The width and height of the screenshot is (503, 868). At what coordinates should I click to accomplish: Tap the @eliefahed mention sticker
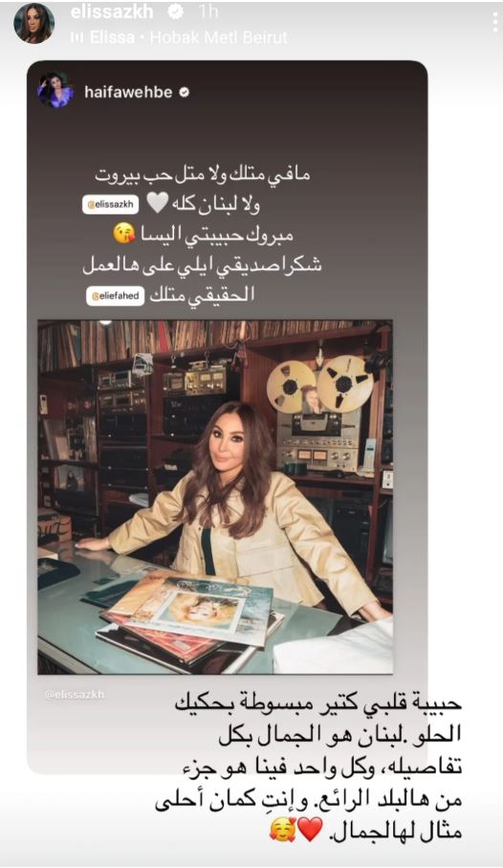115,296
